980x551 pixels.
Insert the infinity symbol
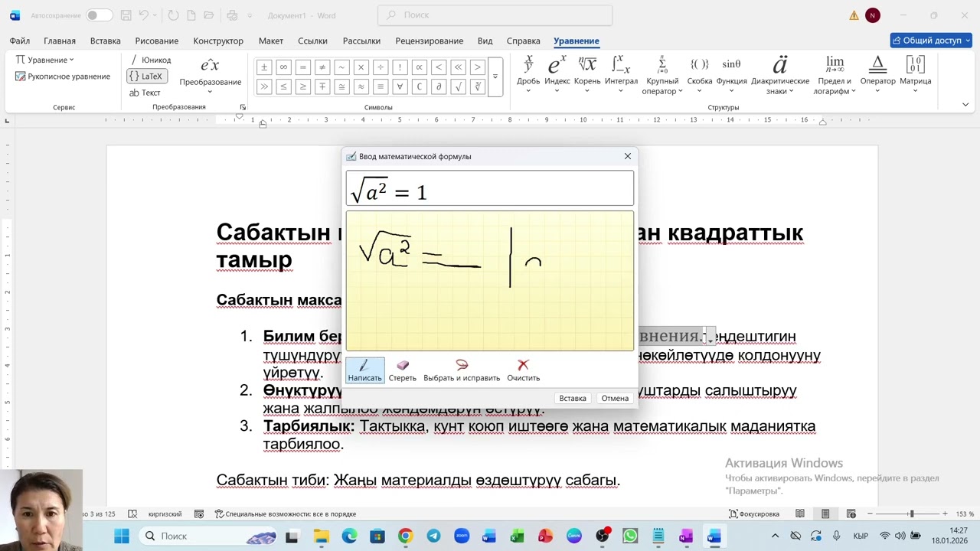pyautogui.click(x=283, y=67)
